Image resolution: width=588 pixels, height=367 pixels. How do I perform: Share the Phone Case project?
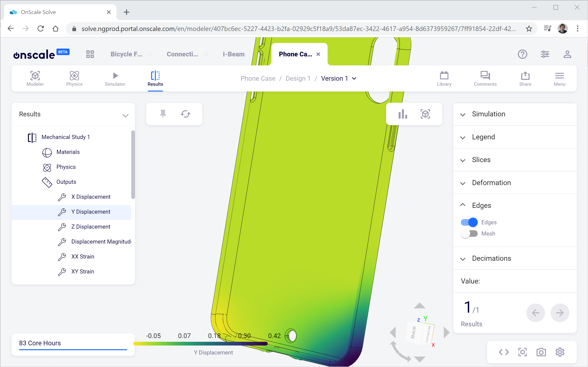point(525,78)
